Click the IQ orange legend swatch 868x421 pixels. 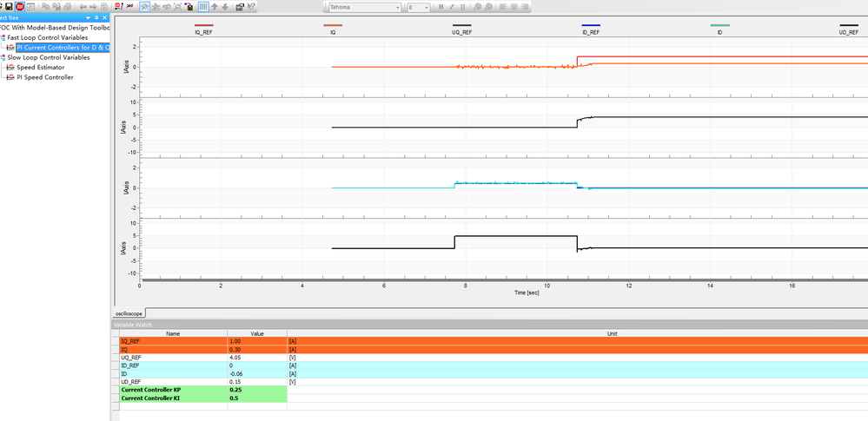click(333, 25)
